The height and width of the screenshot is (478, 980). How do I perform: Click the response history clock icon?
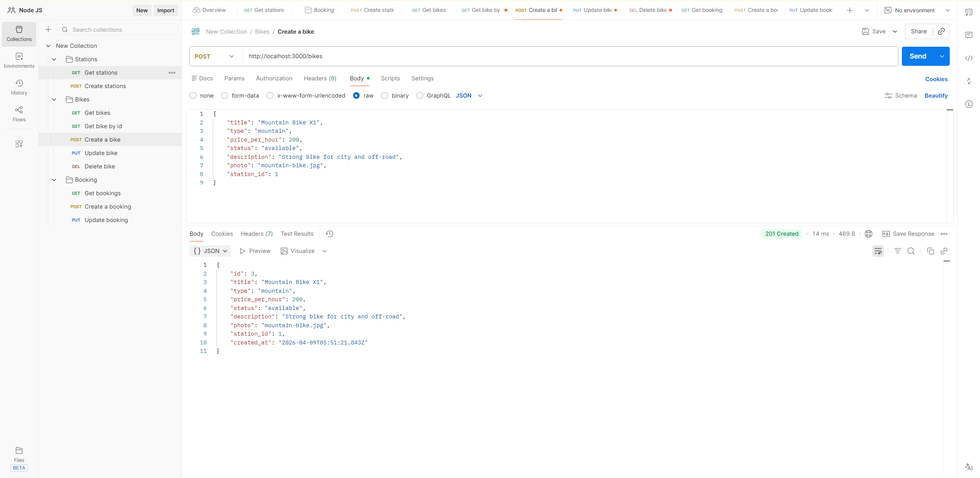329,234
